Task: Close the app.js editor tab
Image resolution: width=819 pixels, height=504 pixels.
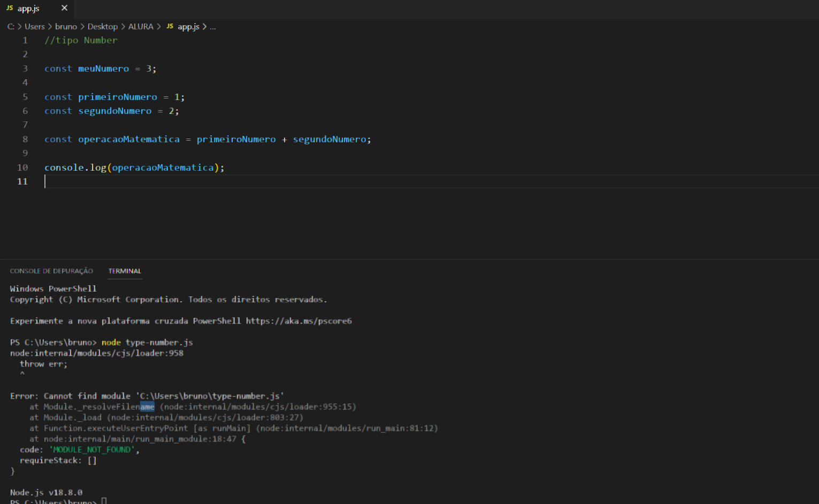Action: [64, 8]
